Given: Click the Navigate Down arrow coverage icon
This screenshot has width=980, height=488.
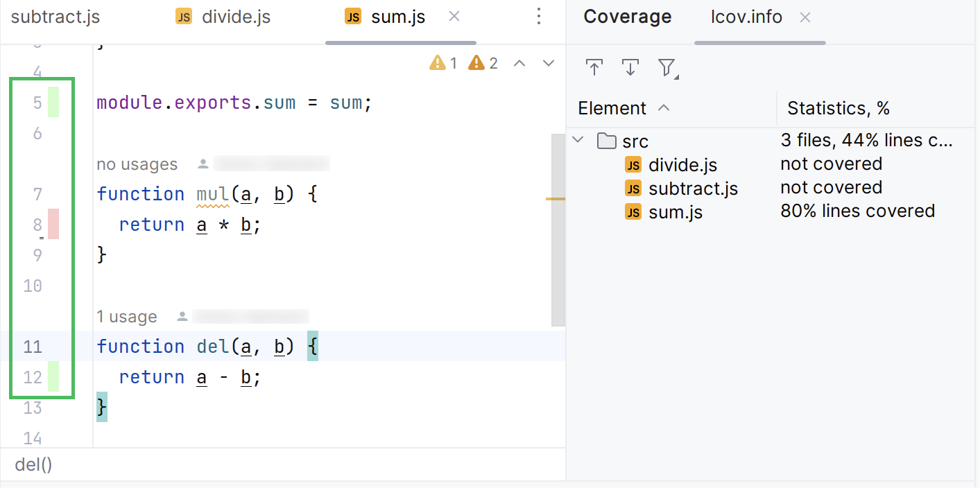Looking at the screenshot, I should tap(630, 67).
